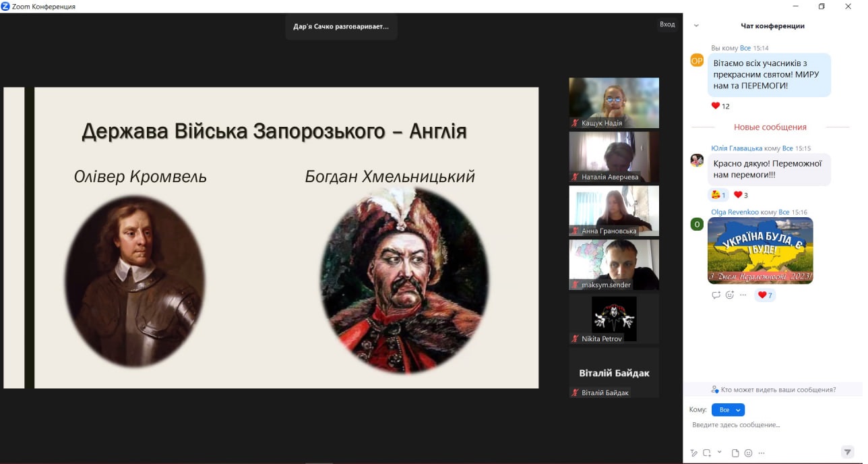Send the chat message with arrow button
Viewport: 868px width, 464px height.
847,452
